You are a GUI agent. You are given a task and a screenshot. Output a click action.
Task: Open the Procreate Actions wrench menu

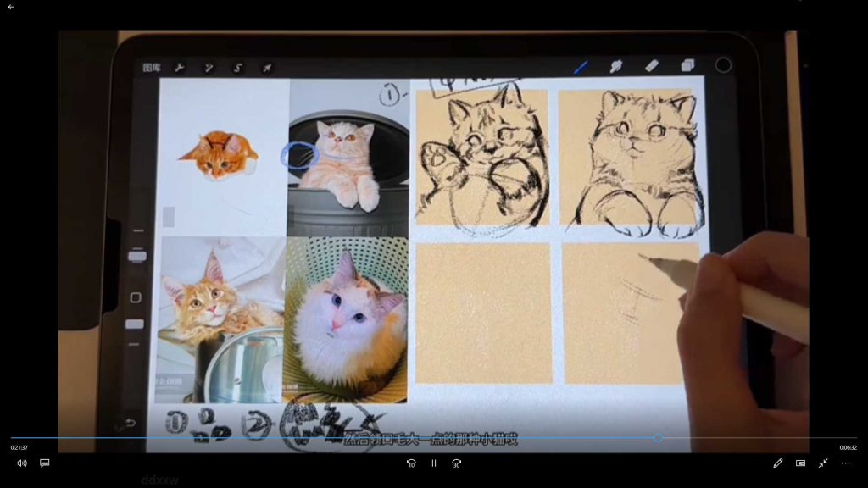180,68
